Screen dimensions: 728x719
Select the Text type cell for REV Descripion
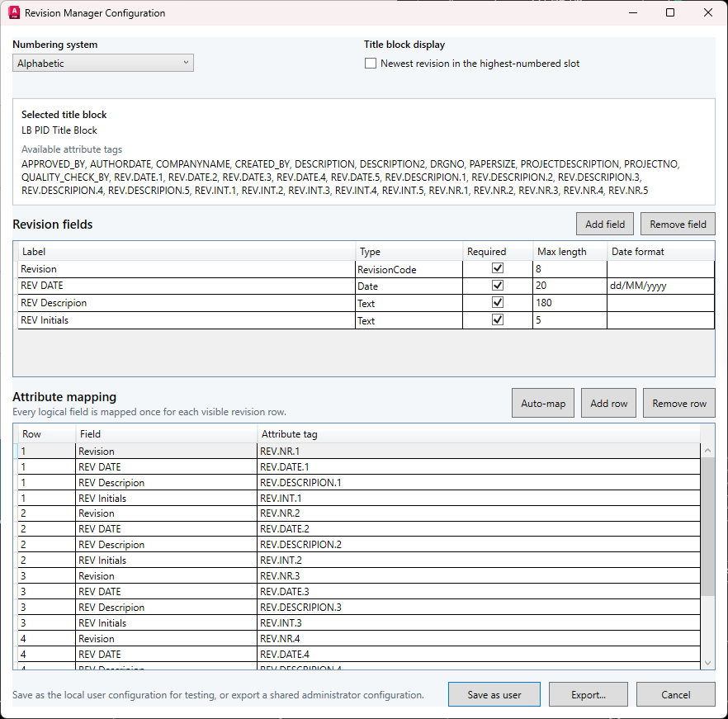pos(409,303)
